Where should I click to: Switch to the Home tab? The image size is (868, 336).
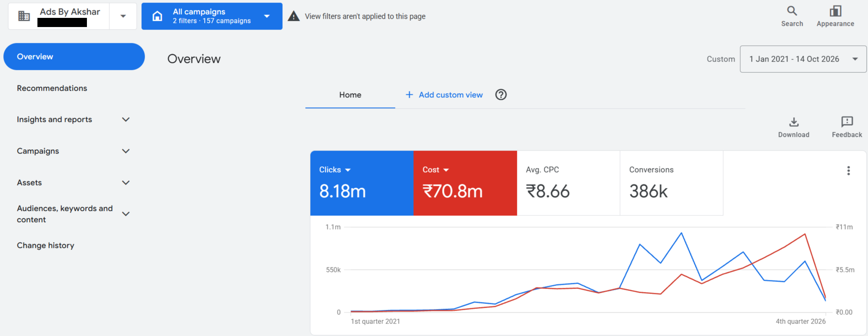click(350, 95)
